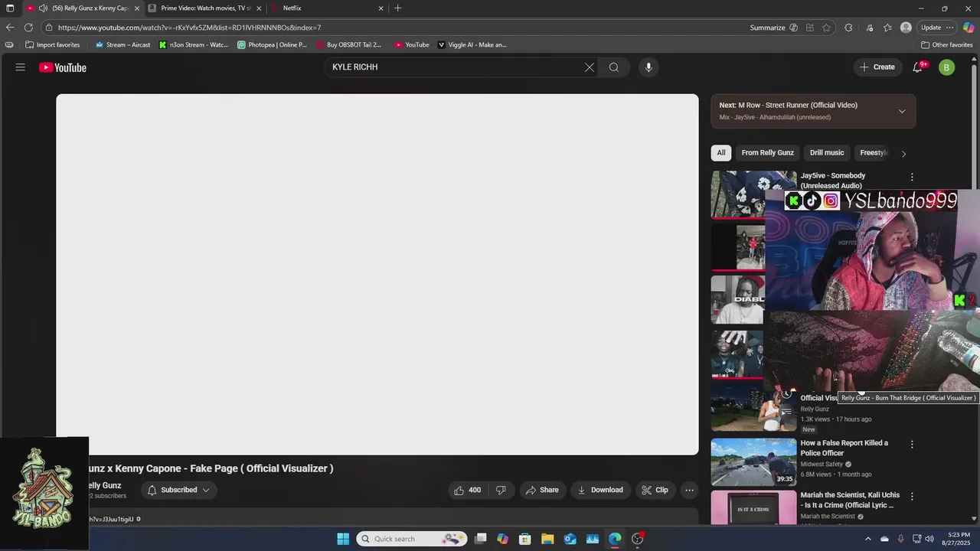Open YouTube notifications bell
The width and height of the screenshot is (980, 551).
coord(917,67)
